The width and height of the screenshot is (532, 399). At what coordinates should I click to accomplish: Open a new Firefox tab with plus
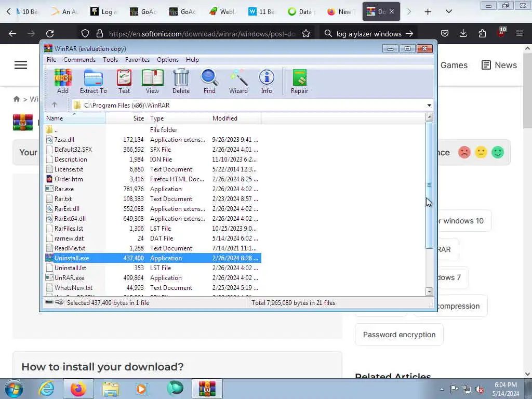pos(428,11)
